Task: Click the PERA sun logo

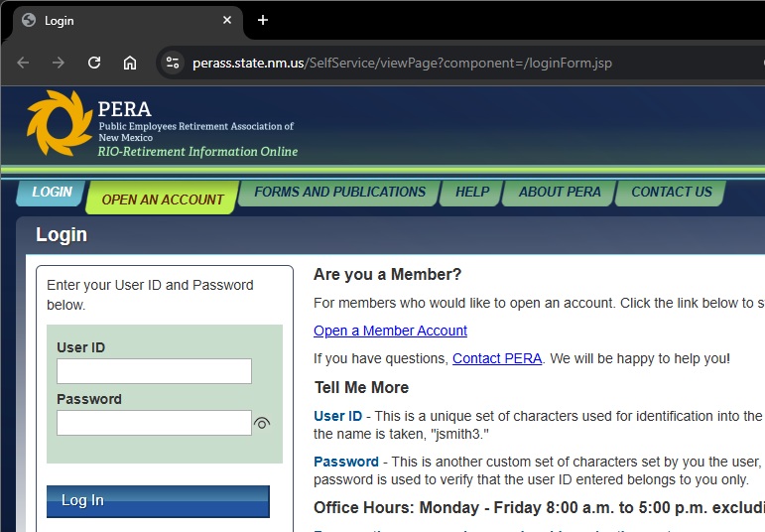Action: click(59, 123)
